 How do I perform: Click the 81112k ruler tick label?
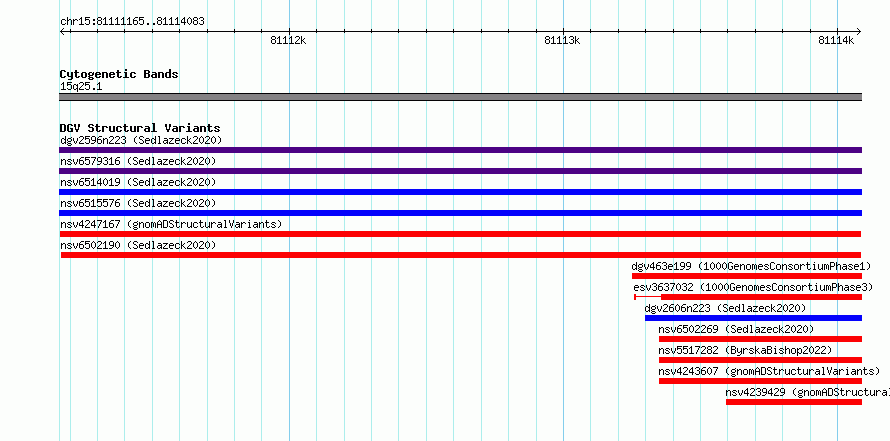point(288,40)
